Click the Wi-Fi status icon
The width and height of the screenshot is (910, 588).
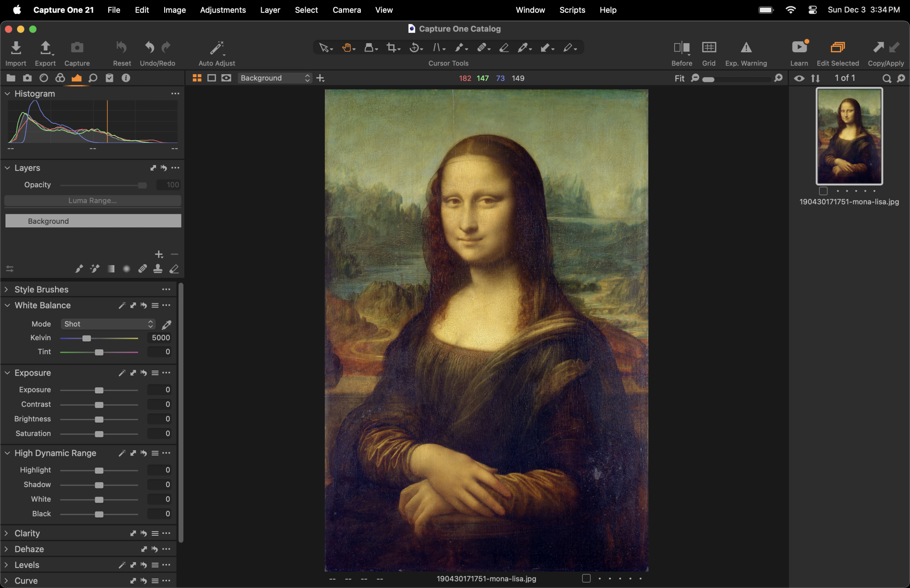coord(791,10)
